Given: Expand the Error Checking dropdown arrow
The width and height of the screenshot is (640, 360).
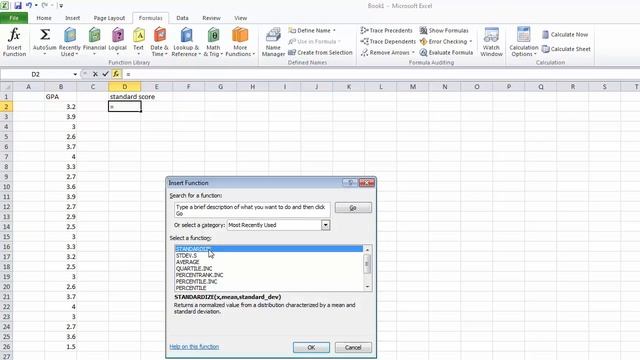Looking at the screenshot, I should point(471,42).
